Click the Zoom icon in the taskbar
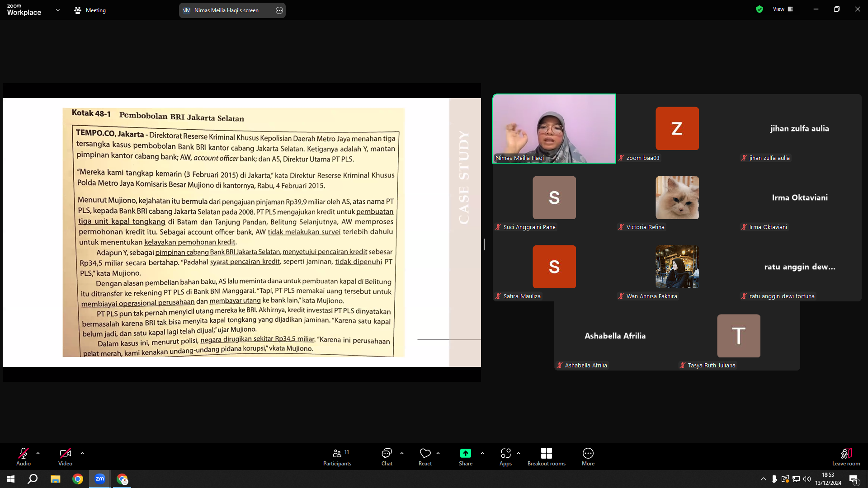 [x=100, y=479]
